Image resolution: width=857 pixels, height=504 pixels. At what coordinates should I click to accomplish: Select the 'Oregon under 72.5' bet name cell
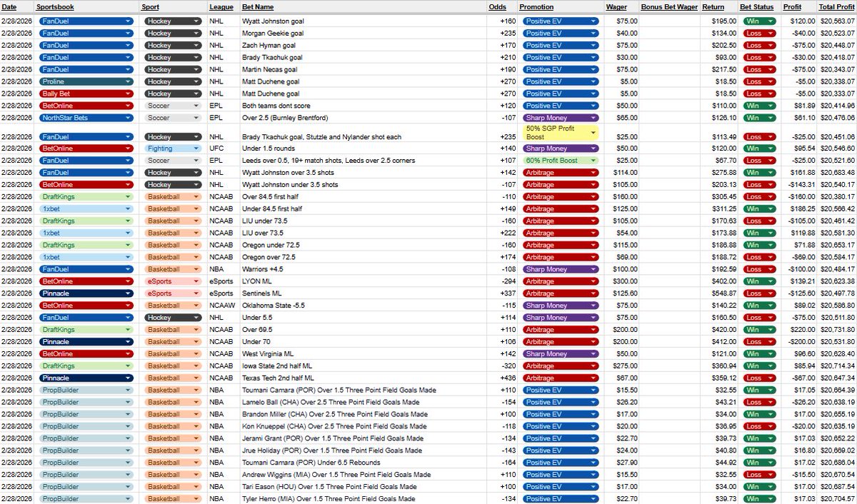point(364,245)
